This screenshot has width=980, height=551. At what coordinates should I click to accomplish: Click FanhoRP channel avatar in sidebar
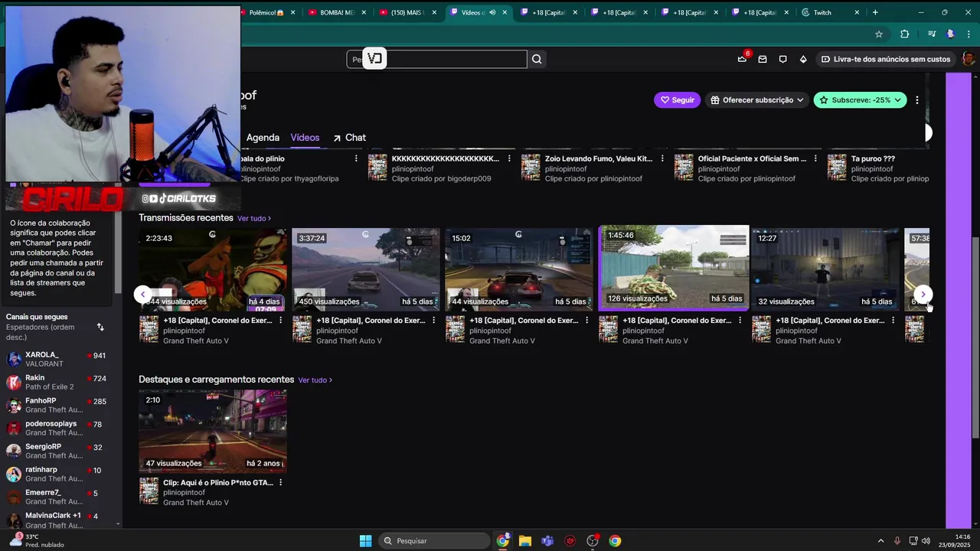(14, 406)
